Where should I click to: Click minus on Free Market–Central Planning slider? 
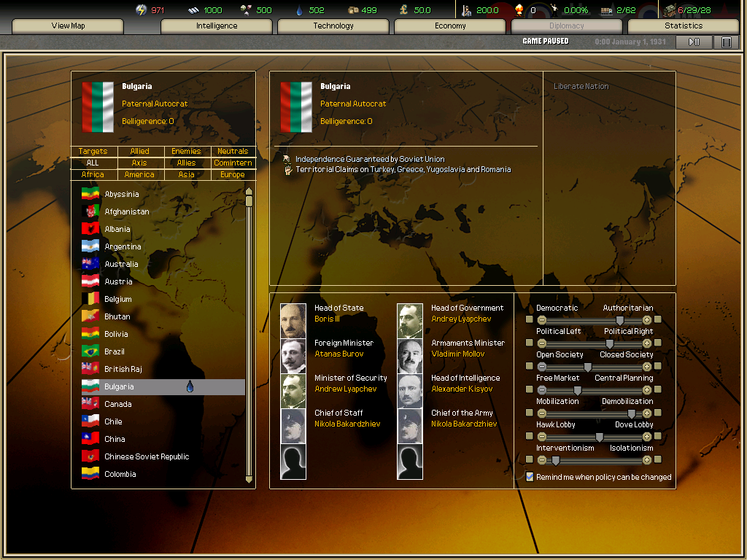click(542, 390)
